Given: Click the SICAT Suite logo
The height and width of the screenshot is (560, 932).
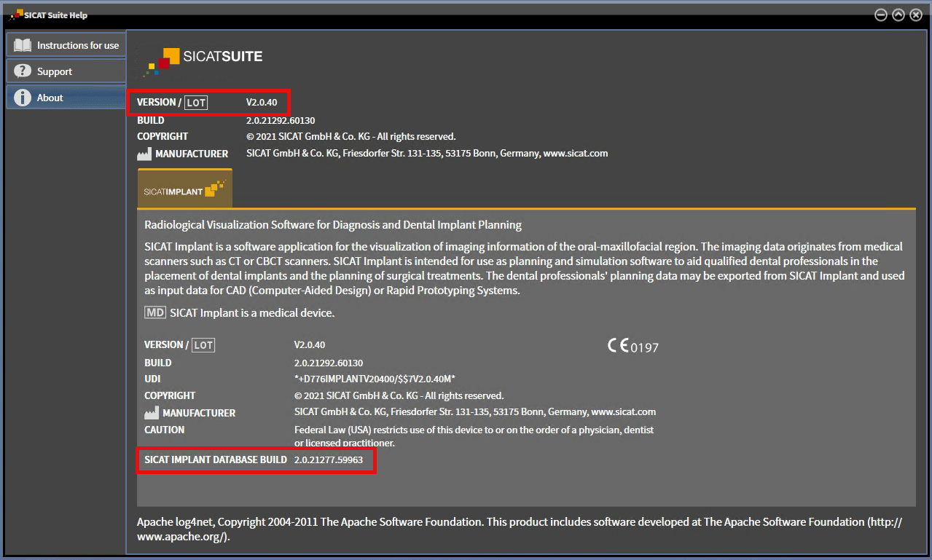Looking at the screenshot, I should click(x=202, y=61).
